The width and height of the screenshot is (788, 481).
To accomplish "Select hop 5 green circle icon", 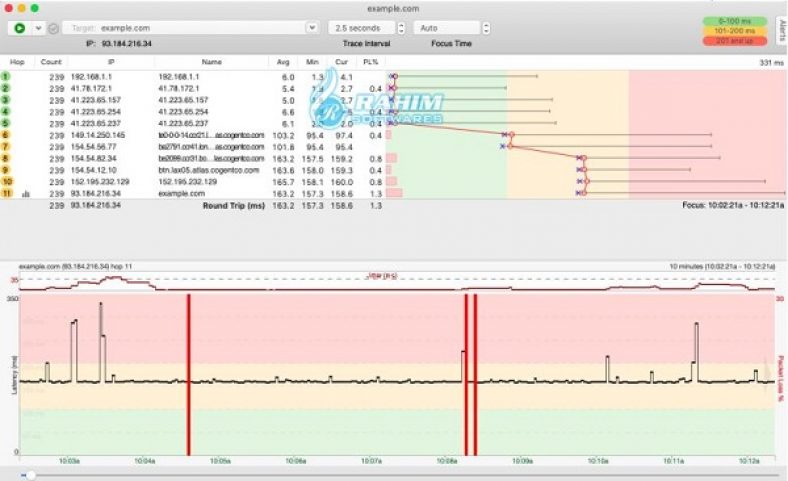I will (x=6, y=123).
